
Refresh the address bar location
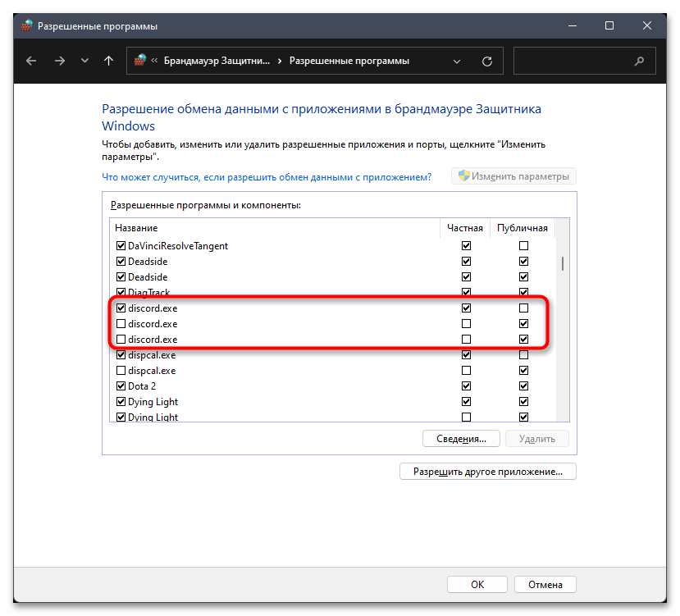pos(487,62)
